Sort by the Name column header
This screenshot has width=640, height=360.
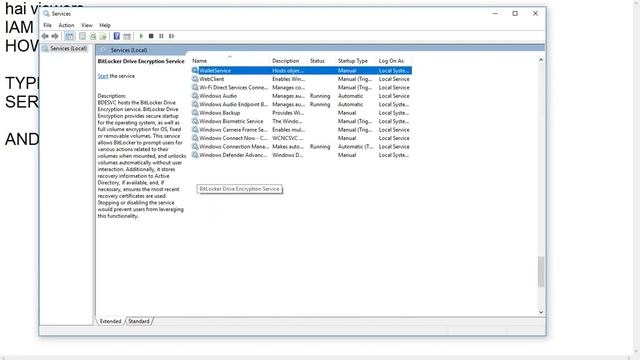[x=200, y=61]
